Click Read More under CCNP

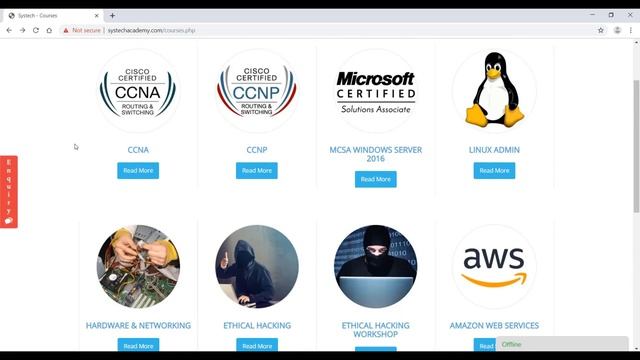pos(257,171)
